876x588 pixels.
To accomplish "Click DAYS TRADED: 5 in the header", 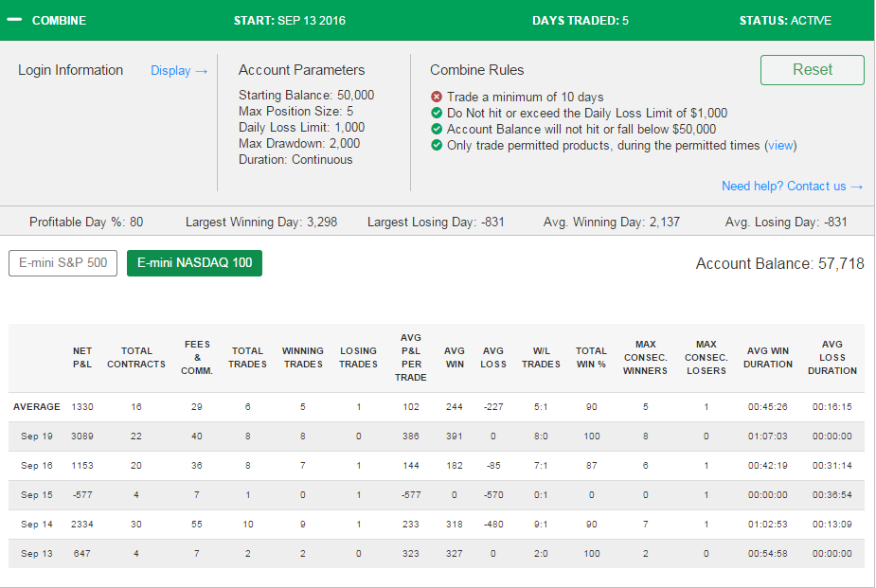I will (x=580, y=21).
